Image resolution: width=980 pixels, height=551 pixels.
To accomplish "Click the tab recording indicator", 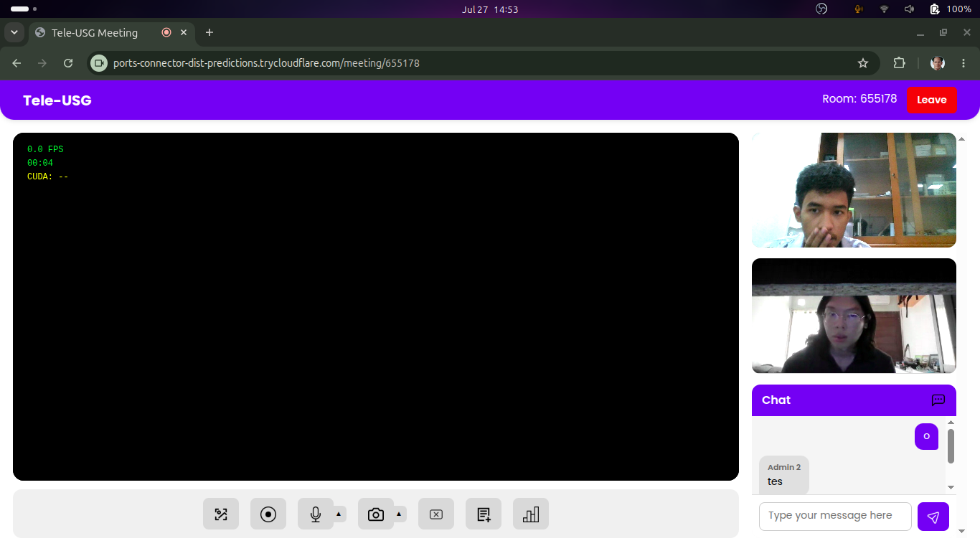I will pyautogui.click(x=166, y=32).
